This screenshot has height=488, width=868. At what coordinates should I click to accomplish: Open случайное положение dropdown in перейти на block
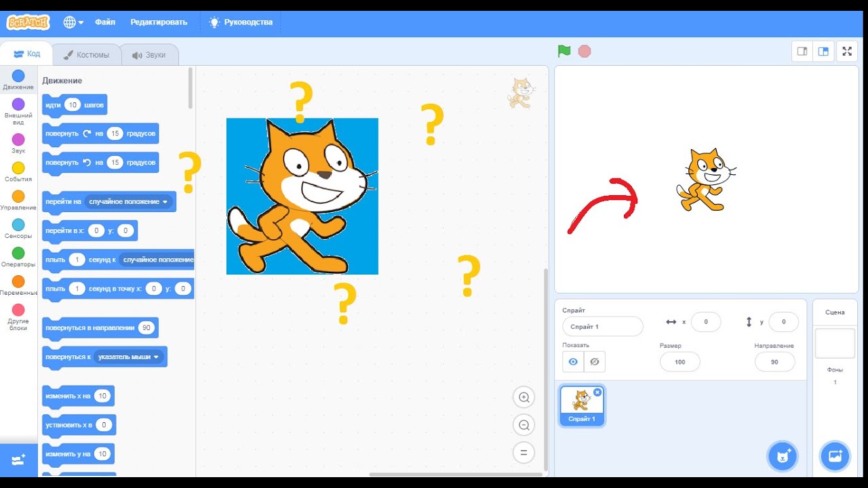tap(128, 201)
